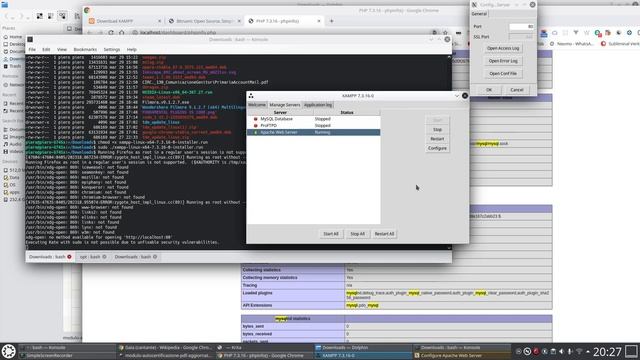Image resolution: width=640 pixels, height=360 pixels.
Task: Open Neomo WhatsApp bookmark in Chrome
Action: pyautogui.click(x=572, y=44)
